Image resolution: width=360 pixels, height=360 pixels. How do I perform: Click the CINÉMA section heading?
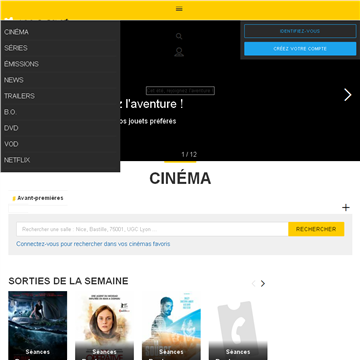[x=180, y=178]
